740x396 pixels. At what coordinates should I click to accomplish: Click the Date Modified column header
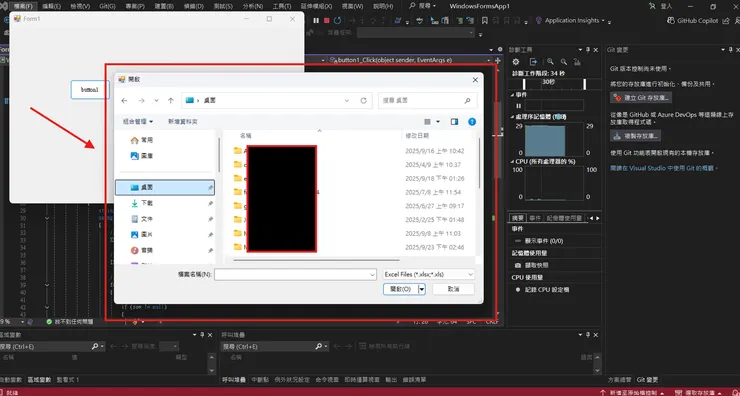point(417,135)
